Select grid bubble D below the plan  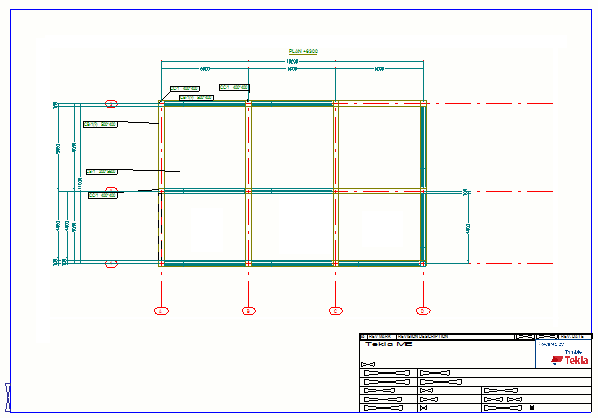423,311
